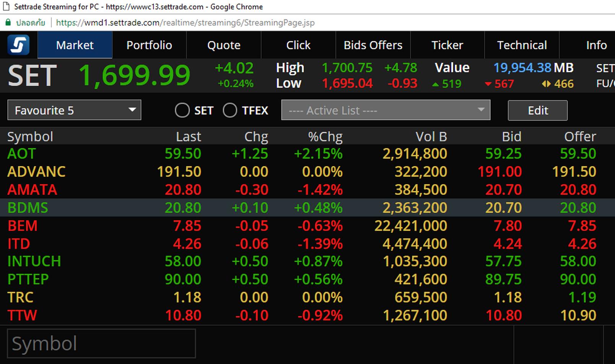The width and height of the screenshot is (615, 364).
Task: Click the Bid column header
Action: tap(512, 136)
